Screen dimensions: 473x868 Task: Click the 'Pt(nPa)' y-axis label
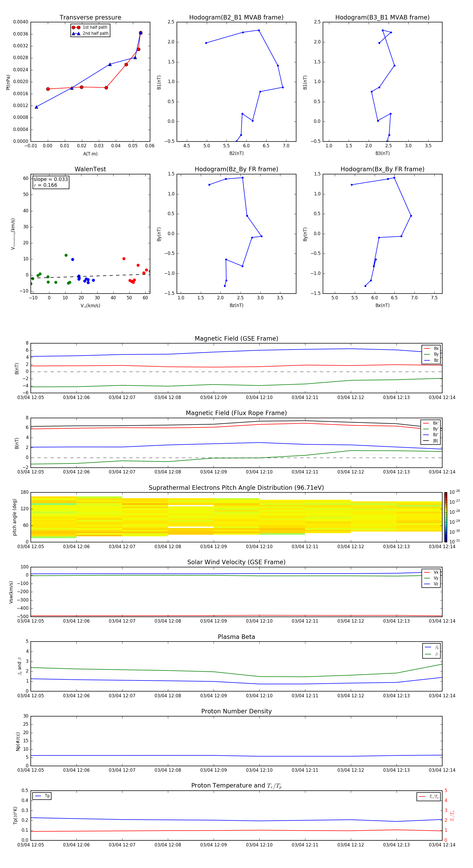(x=8, y=82)
